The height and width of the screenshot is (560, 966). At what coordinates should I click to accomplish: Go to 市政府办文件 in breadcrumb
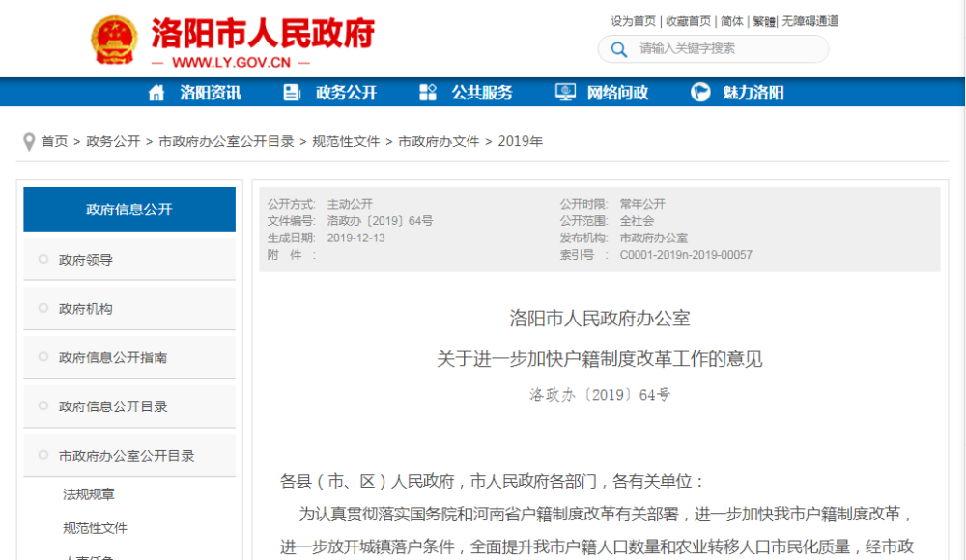click(x=439, y=142)
